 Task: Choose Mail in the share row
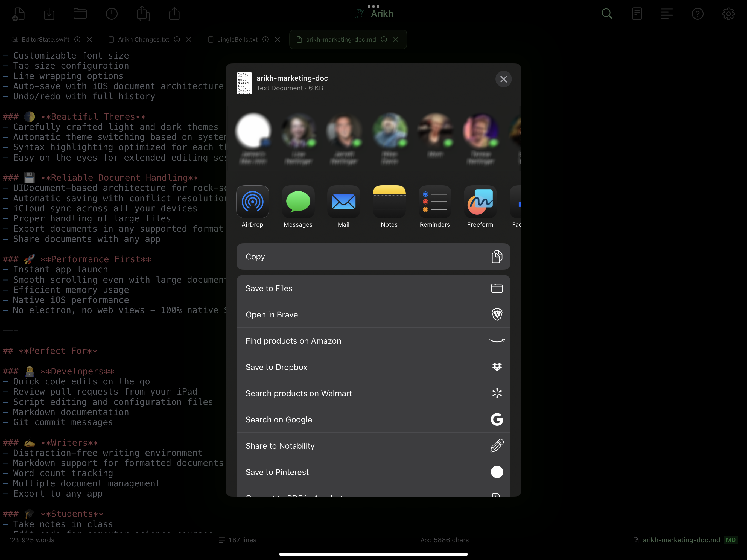click(x=343, y=202)
